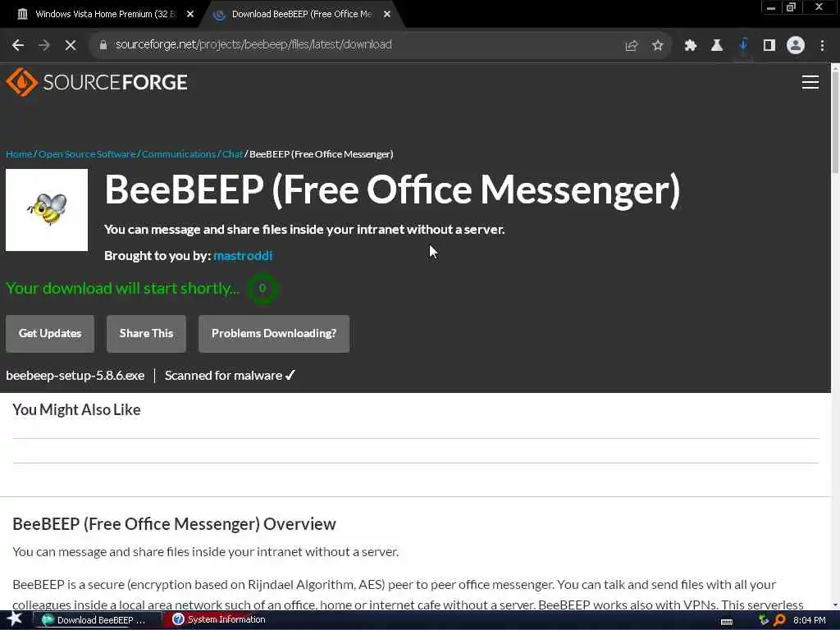Click the BeeBEEP Overview heading
840x630 pixels.
click(174, 524)
